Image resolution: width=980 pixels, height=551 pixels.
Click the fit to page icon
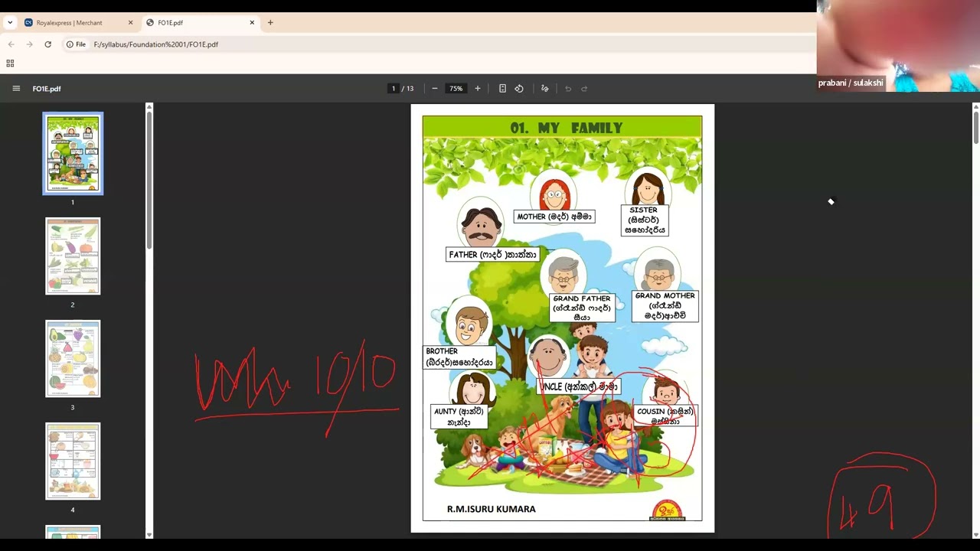click(x=502, y=89)
